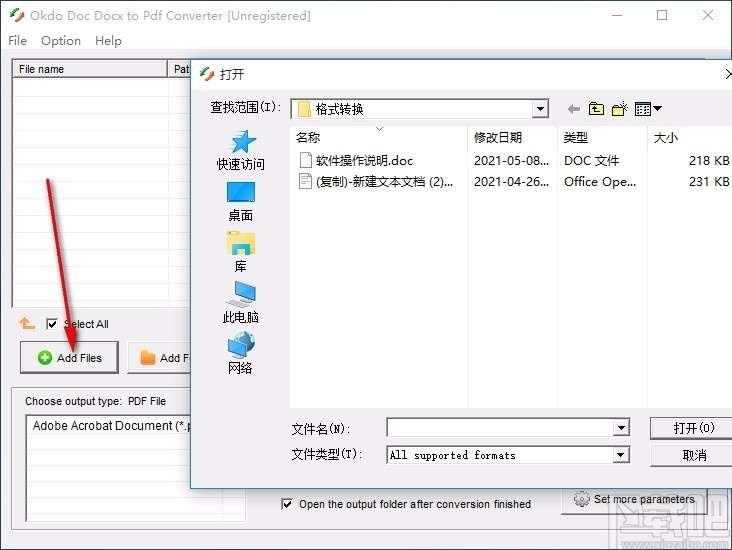
Task: Sort by the 名称 column header
Action: [x=379, y=137]
